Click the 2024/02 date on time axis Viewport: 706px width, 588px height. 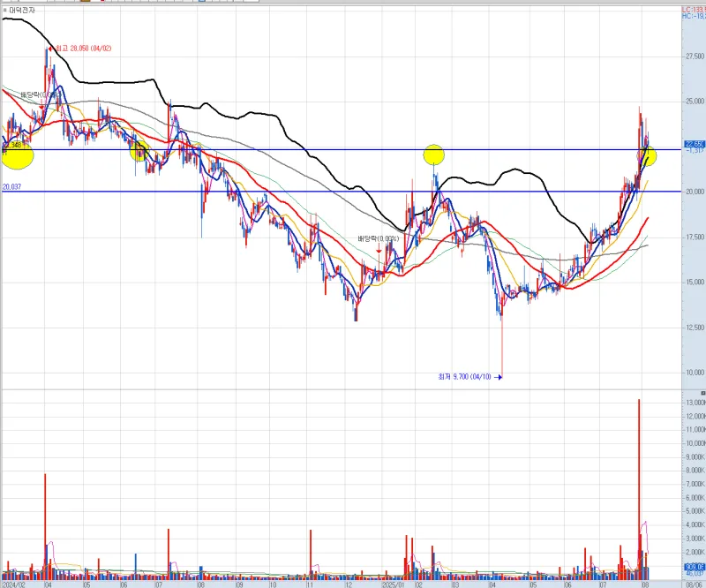[12, 584]
